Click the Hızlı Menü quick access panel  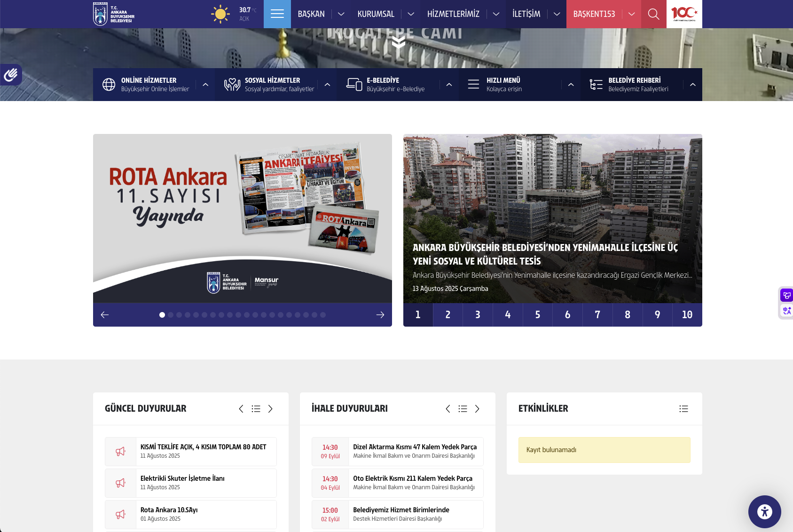tap(519, 85)
